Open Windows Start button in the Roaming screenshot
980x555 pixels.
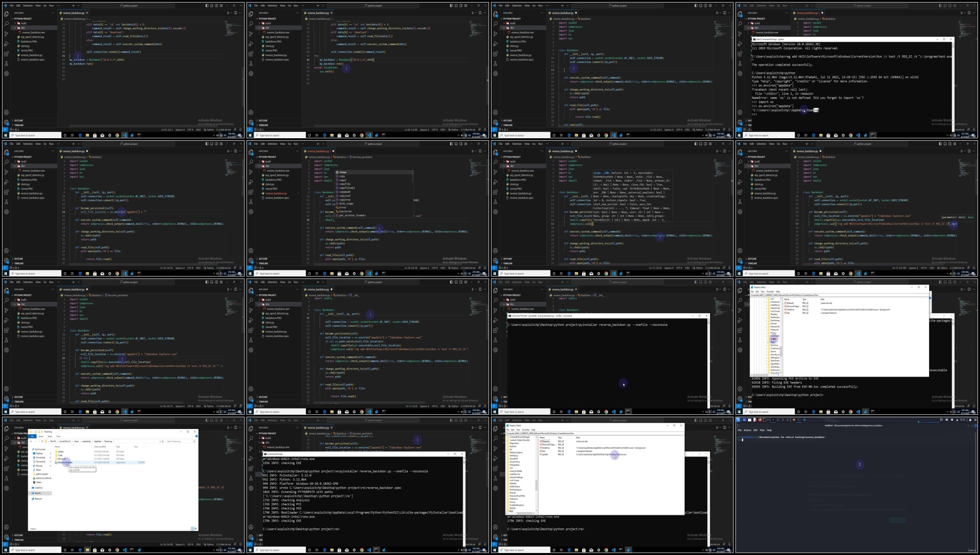6,550
